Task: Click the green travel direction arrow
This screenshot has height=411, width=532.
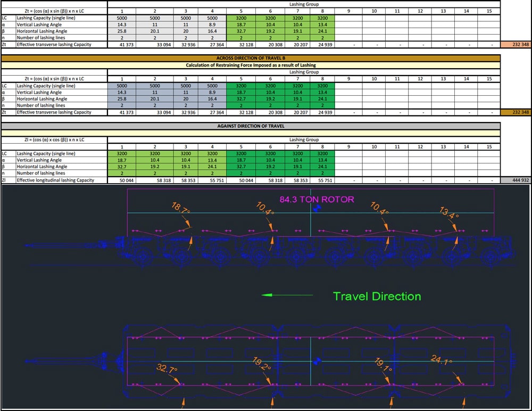Action: pos(287,295)
